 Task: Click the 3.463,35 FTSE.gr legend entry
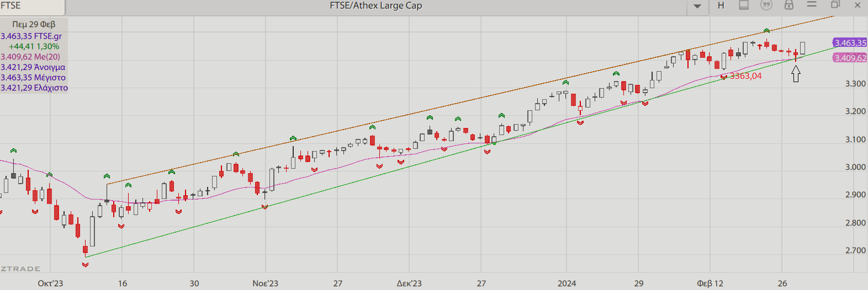tap(31, 36)
